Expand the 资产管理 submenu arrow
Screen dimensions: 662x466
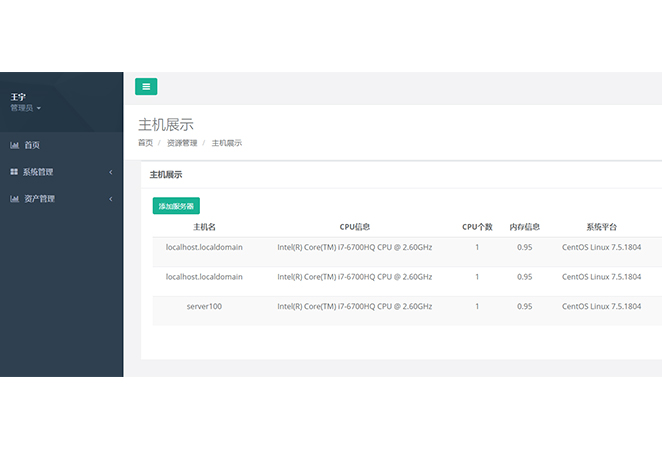110,199
